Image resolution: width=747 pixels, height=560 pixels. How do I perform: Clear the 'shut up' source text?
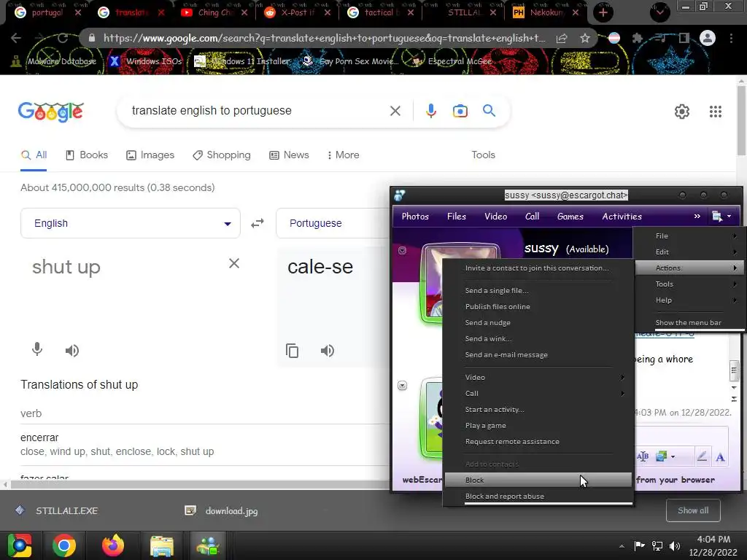tap(234, 263)
